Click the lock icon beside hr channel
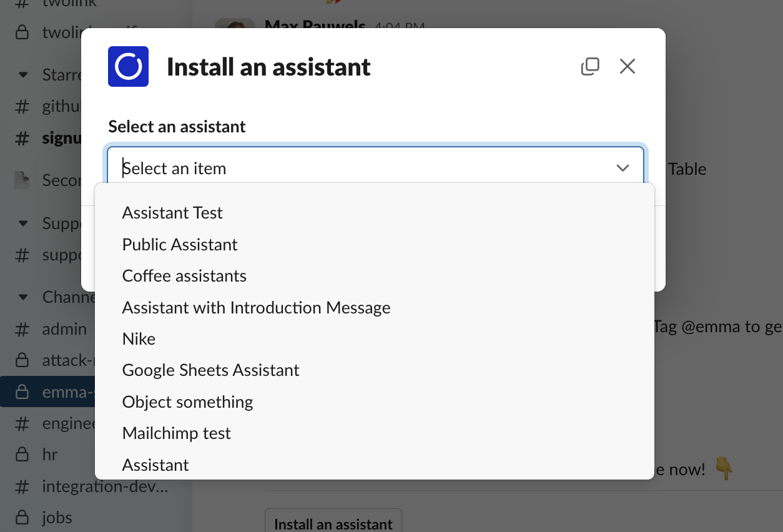The height and width of the screenshot is (532, 783). [22, 454]
